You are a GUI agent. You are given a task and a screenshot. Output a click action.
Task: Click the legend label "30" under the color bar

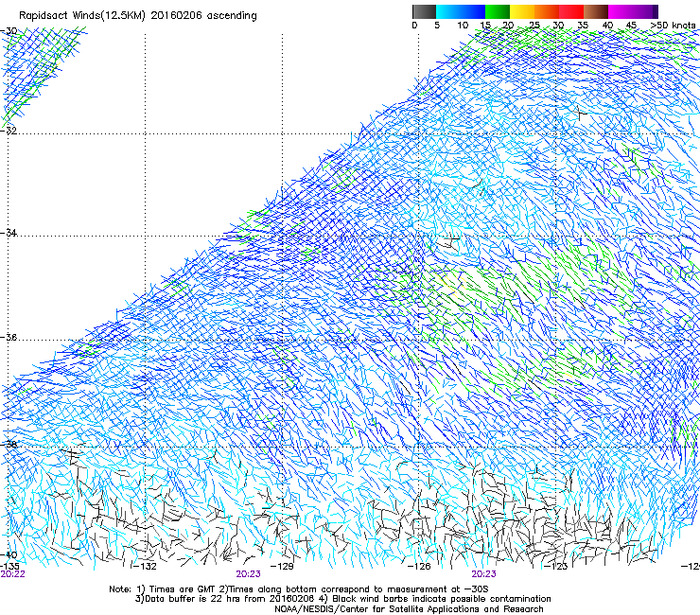558,26
